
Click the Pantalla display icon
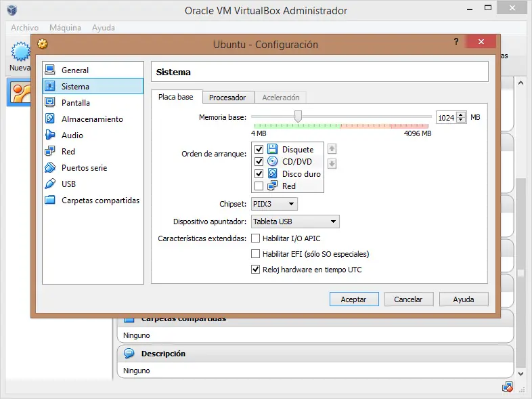[50, 102]
